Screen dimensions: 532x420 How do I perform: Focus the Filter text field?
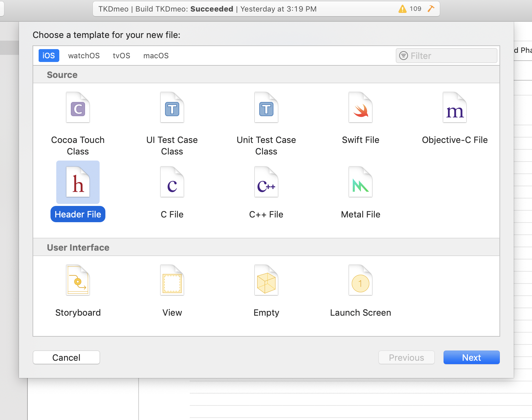point(447,56)
